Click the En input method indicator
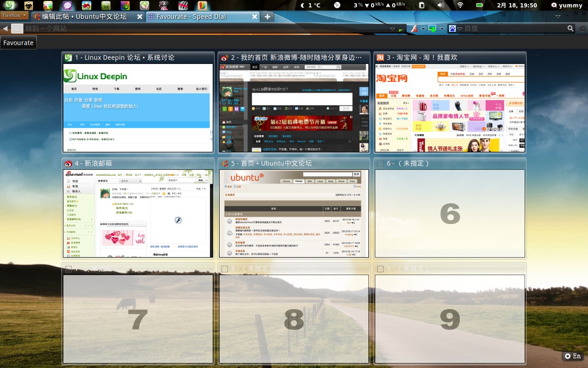588x368 pixels. coord(573,356)
